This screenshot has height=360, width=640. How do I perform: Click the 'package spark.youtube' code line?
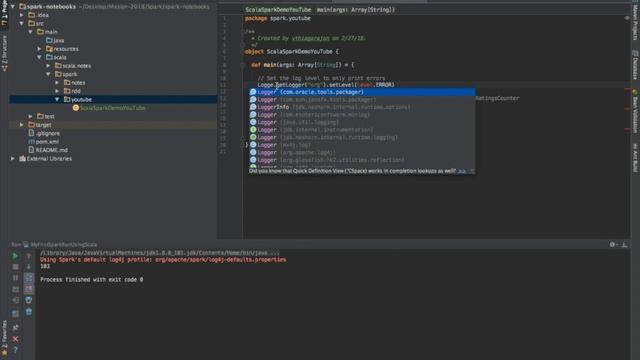(278, 18)
